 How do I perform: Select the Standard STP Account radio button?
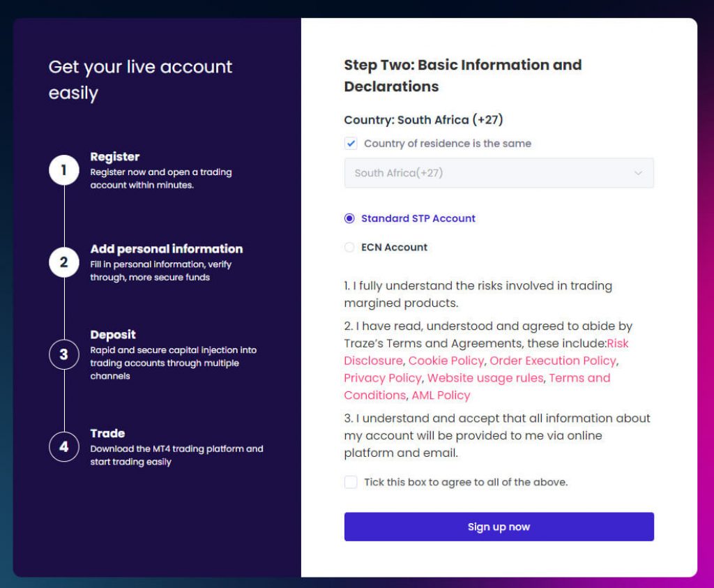[349, 218]
